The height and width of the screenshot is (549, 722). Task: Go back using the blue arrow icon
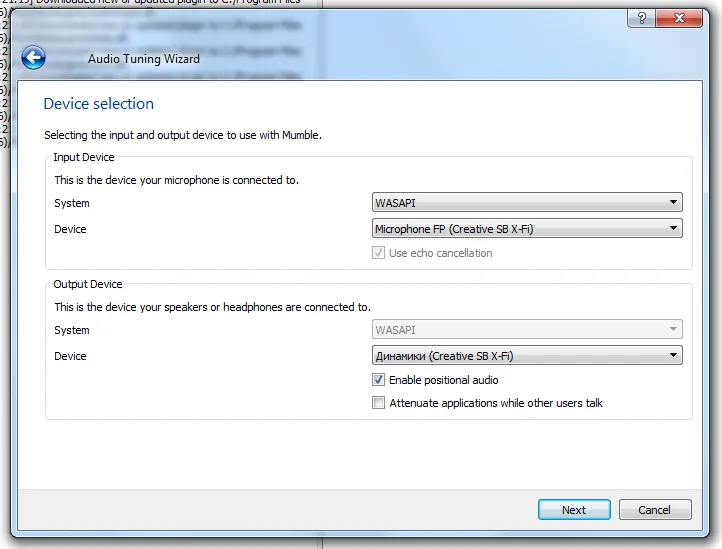point(33,58)
